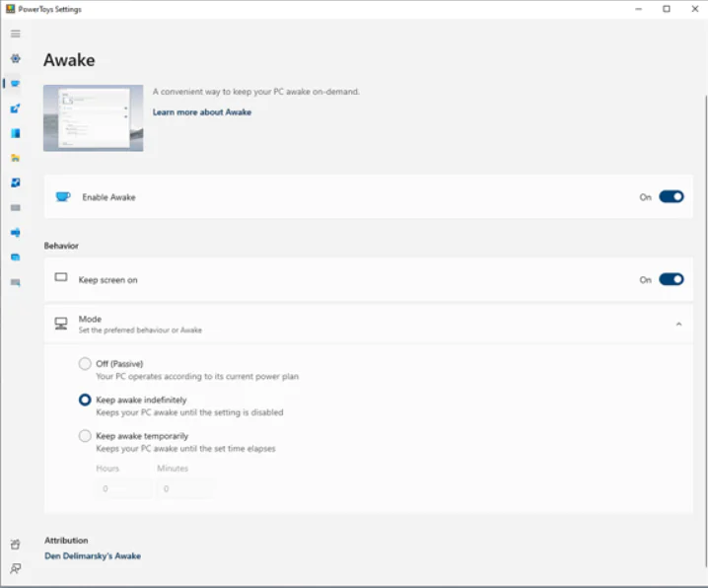
Task: Click the computer icon beside Mode
Action: [61, 324]
